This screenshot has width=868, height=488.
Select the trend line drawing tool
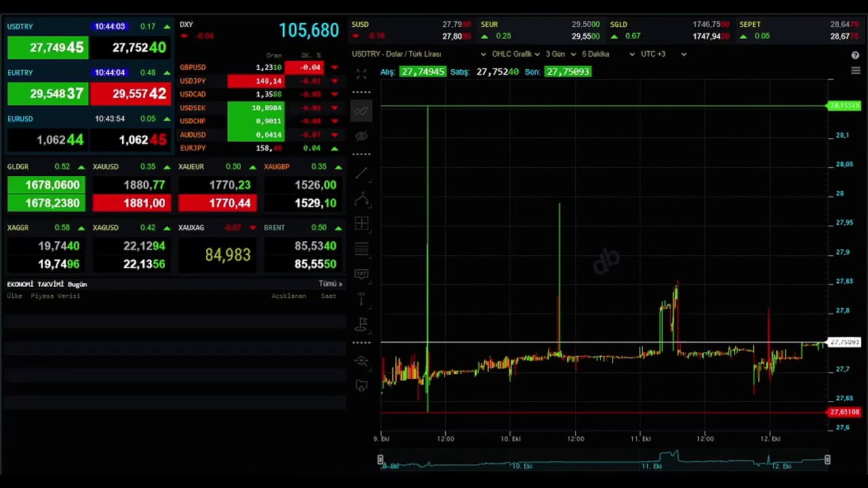(361, 174)
